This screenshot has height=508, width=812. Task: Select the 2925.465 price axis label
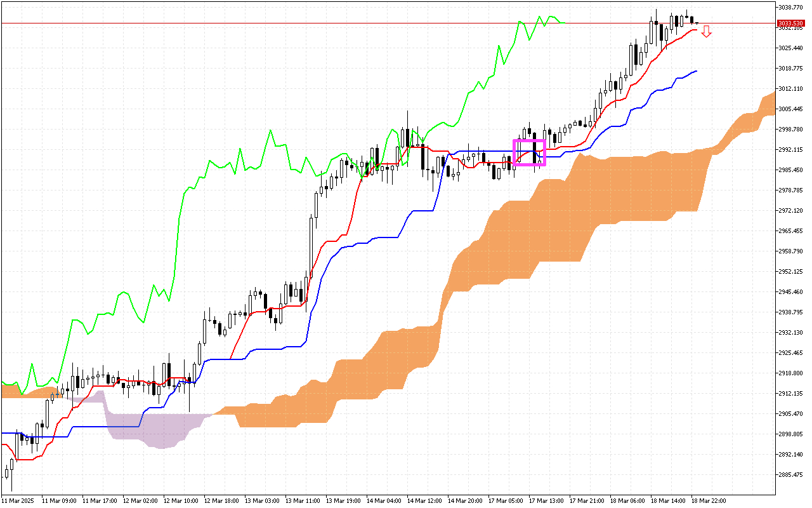point(790,353)
